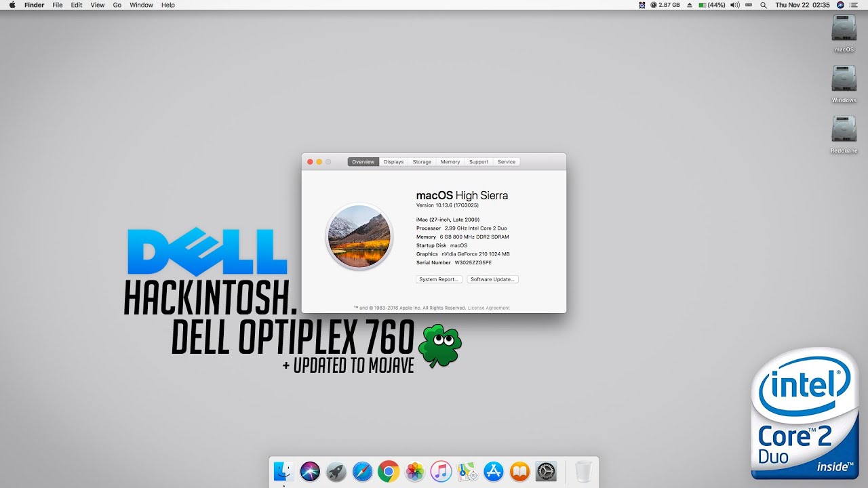Viewport: 868px width, 488px height.
Task: Open the Window menu
Action: [x=141, y=5]
